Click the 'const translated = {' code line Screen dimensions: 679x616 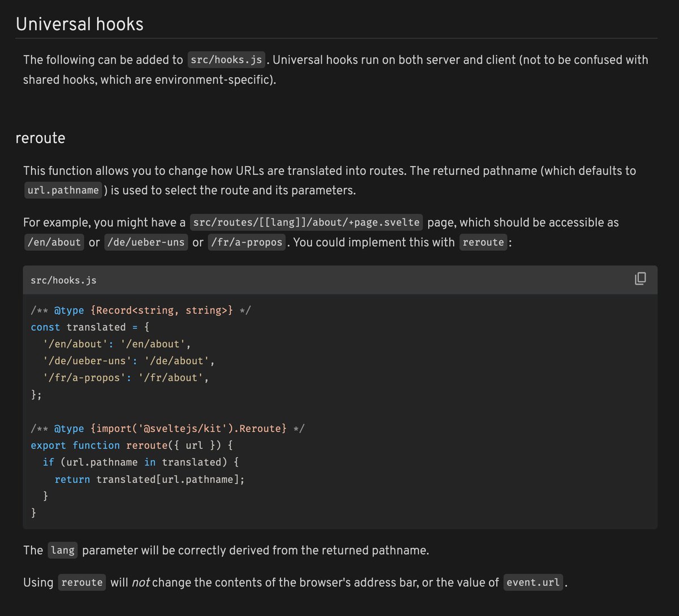pos(90,327)
